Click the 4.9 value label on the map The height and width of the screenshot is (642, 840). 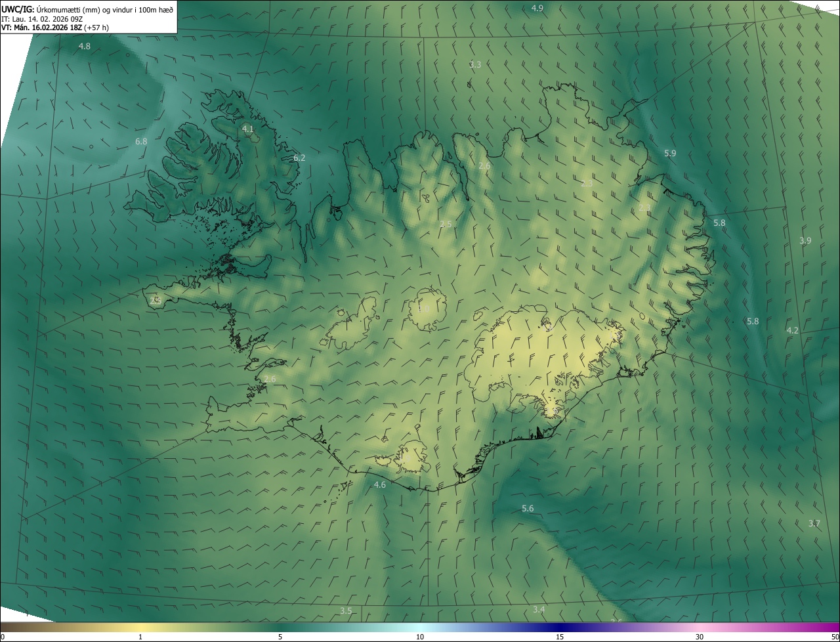click(537, 8)
